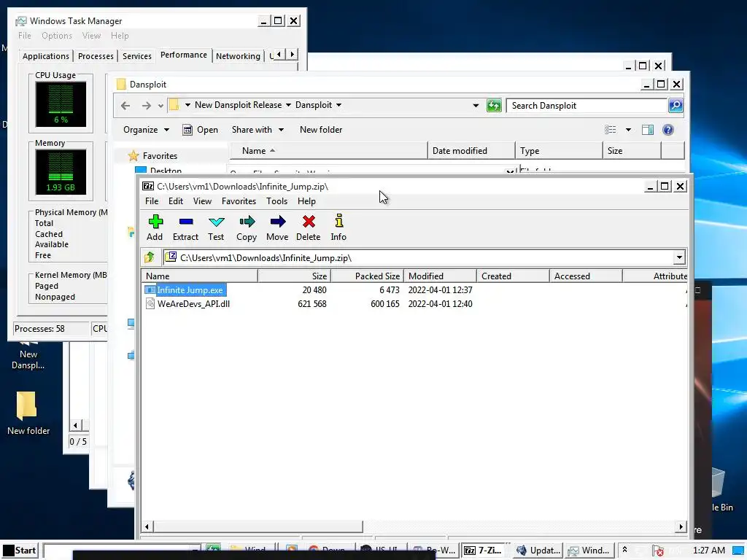Click the Start button
Viewport: 747px width, 560px height.
tap(20, 551)
